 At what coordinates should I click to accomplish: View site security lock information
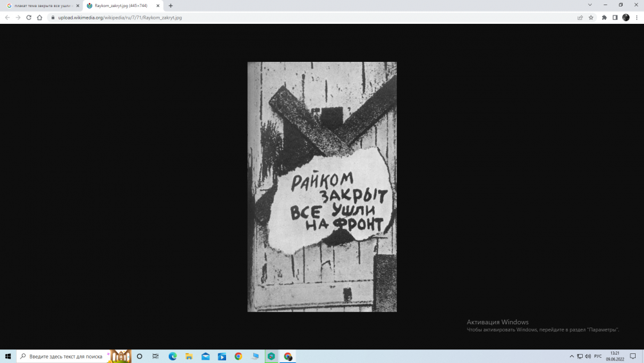coord(53,17)
